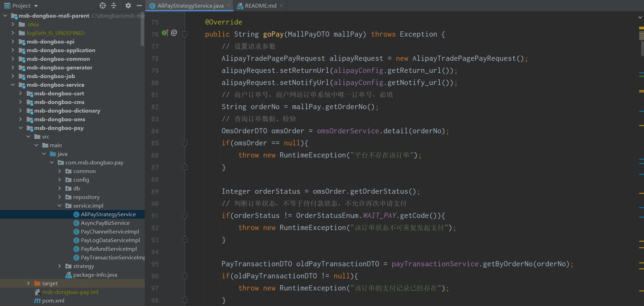644x306 pixels.
Task: Select the src folder
Action: point(46,136)
